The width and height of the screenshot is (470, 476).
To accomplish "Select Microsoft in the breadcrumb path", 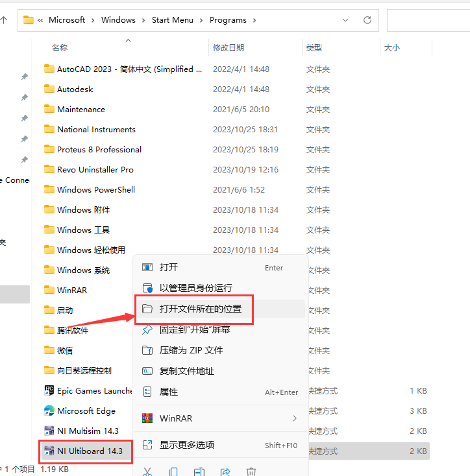I will tap(67, 20).
